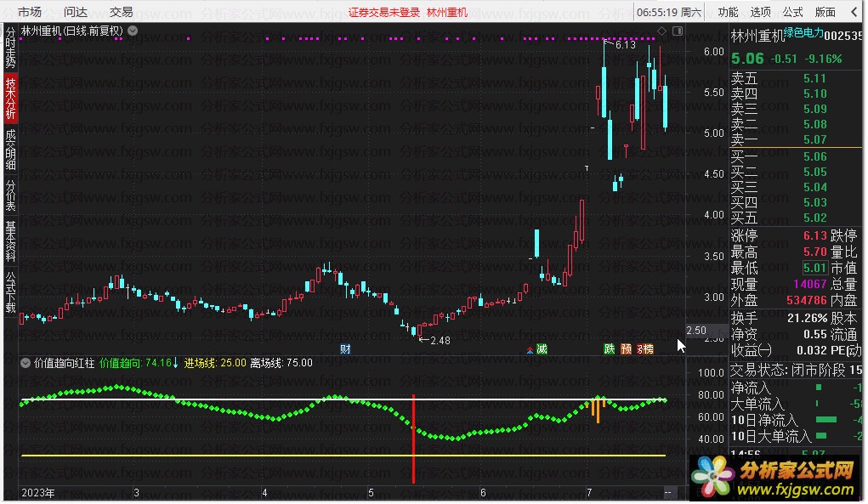Switch to the 分价表 sidebar tab
The width and height of the screenshot is (868, 504).
coord(10,195)
